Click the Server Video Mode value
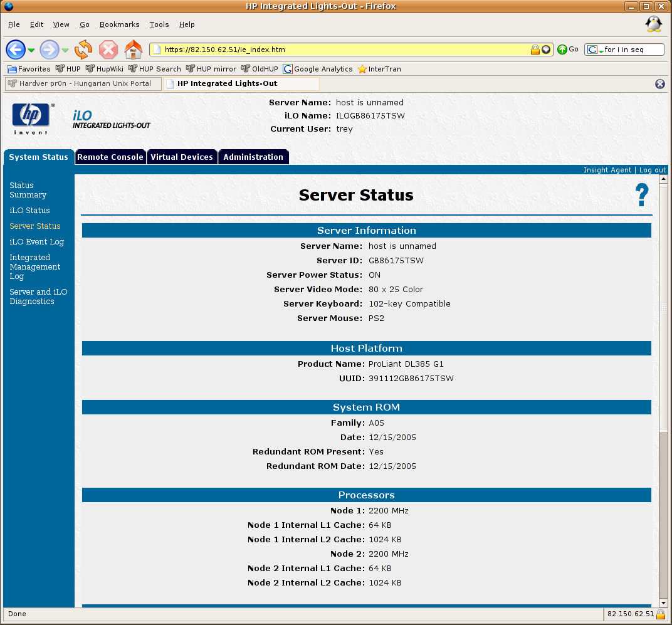The height and width of the screenshot is (625, 672). point(396,290)
